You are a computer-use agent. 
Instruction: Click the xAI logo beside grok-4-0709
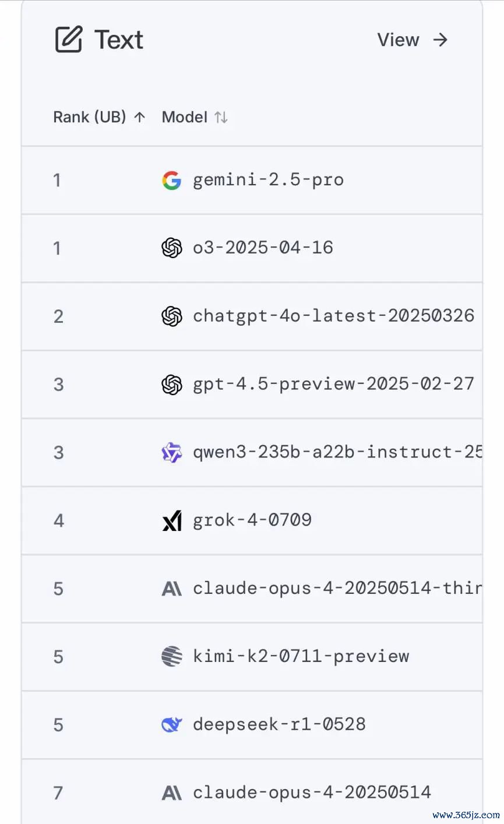(171, 520)
